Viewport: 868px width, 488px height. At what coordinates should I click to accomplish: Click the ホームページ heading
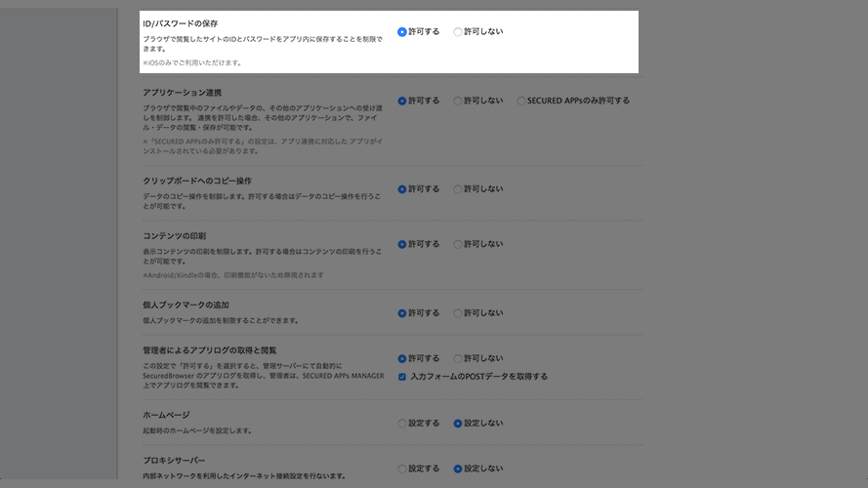pyautogui.click(x=166, y=416)
